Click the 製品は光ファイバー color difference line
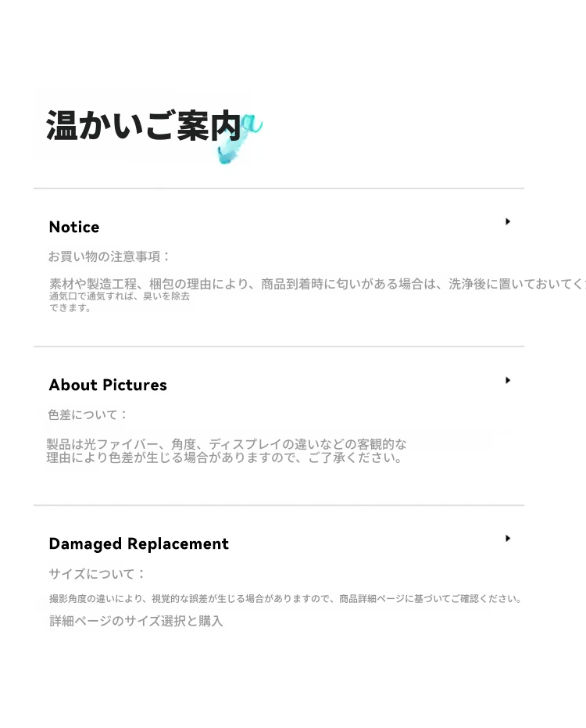 227,444
